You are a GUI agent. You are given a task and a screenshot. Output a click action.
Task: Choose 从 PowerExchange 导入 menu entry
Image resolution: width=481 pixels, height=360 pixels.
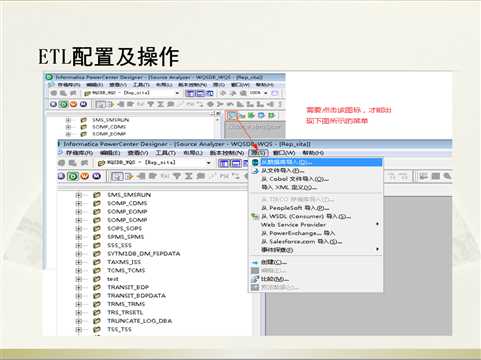(316, 233)
